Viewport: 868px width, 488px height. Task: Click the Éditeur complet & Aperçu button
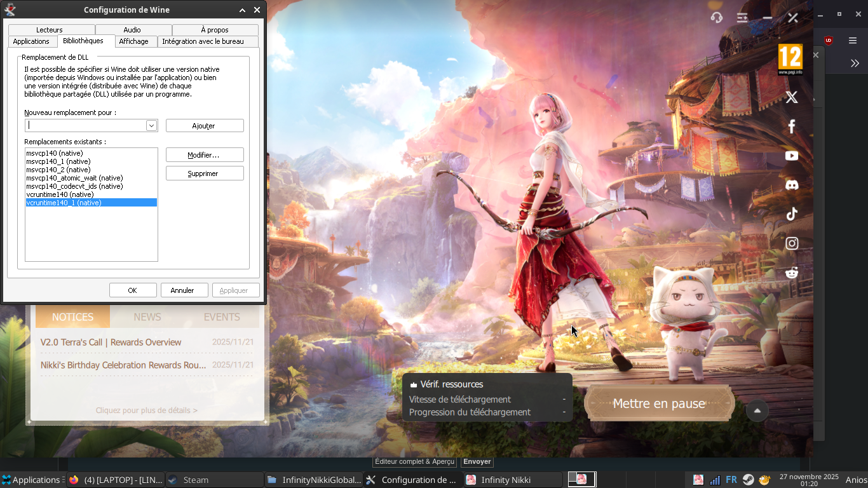[x=414, y=462]
